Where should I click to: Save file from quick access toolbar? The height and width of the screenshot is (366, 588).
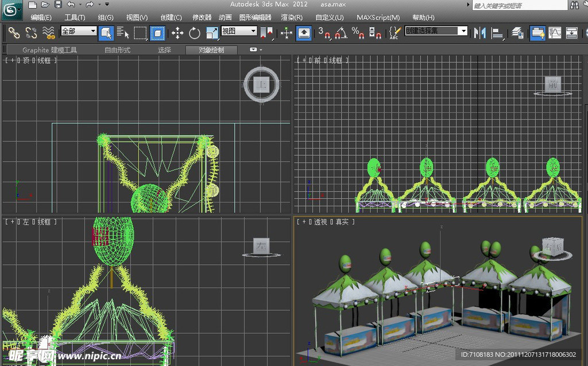(58, 5)
